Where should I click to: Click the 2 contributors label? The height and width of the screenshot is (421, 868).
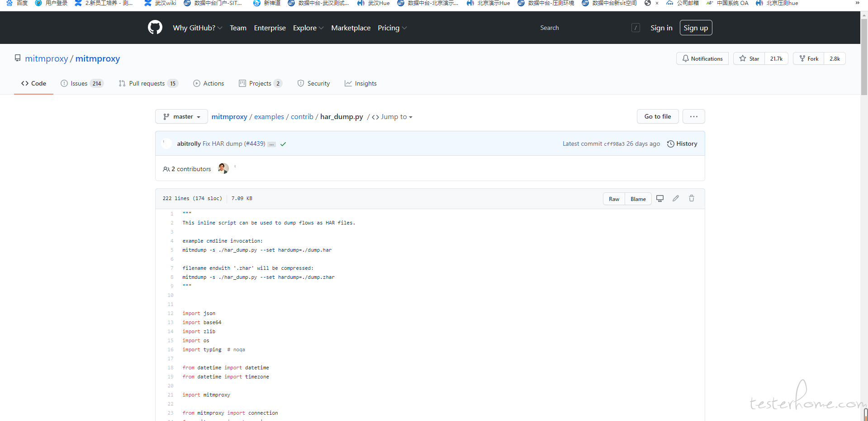(187, 169)
